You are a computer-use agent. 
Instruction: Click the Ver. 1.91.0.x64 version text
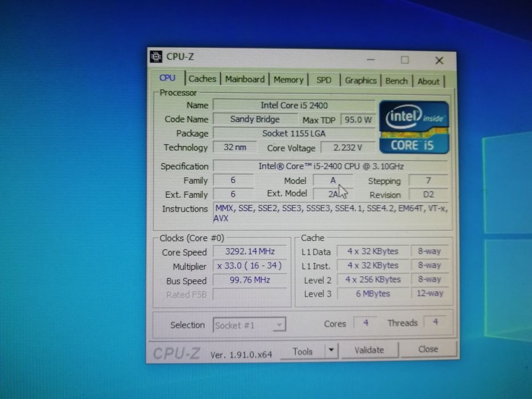coord(241,355)
